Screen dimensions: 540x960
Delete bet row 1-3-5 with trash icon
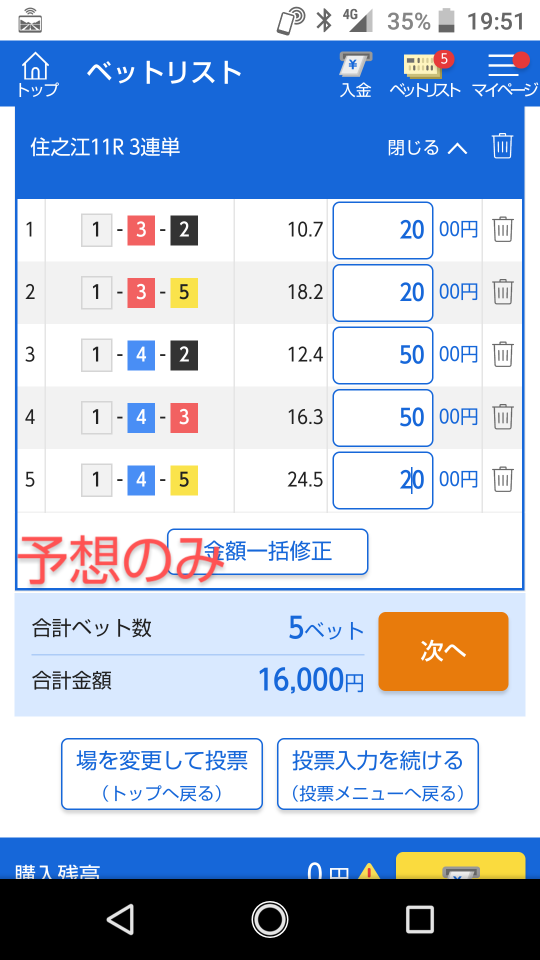[x=503, y=292]
